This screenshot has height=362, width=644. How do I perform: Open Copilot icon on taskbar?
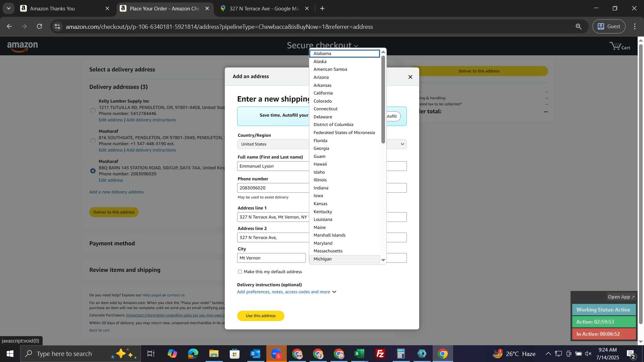tap(172, 354)
